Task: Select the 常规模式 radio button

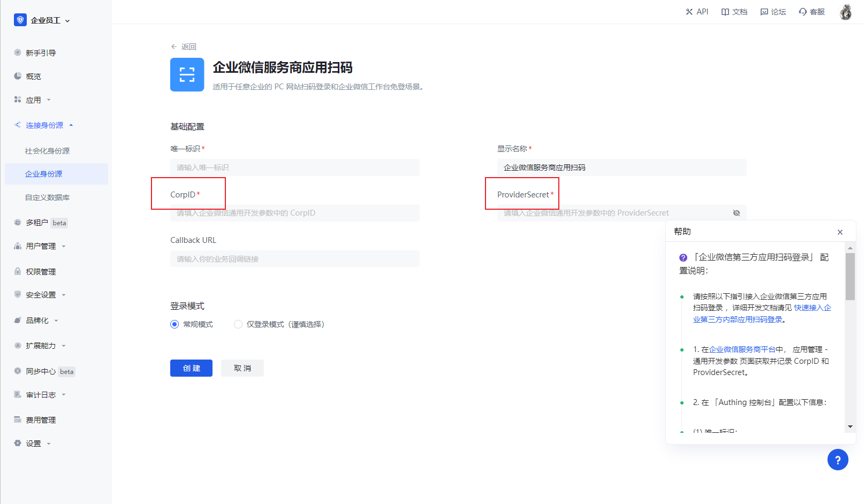Action: [x=174, y=324]
